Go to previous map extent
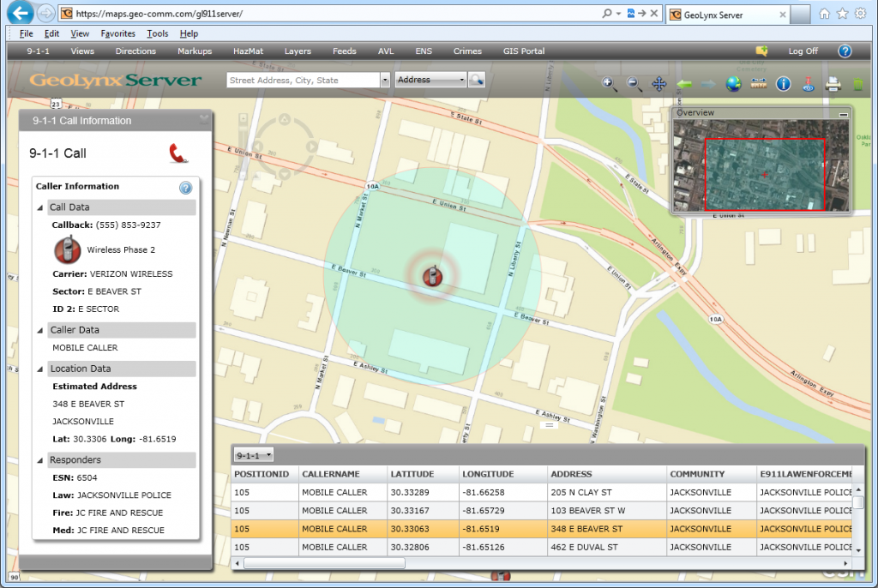 coord(684,84)
